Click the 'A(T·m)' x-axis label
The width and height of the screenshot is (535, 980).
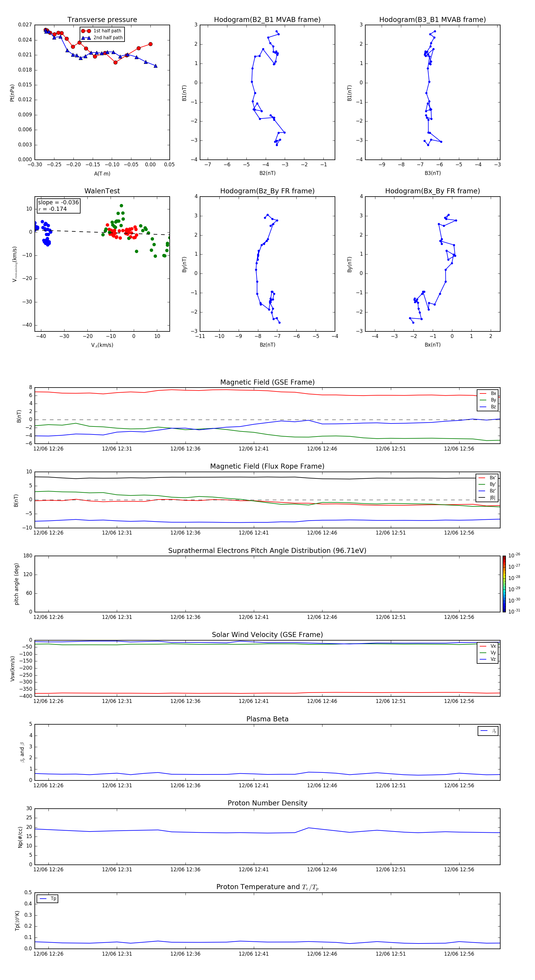coord(102,173)
